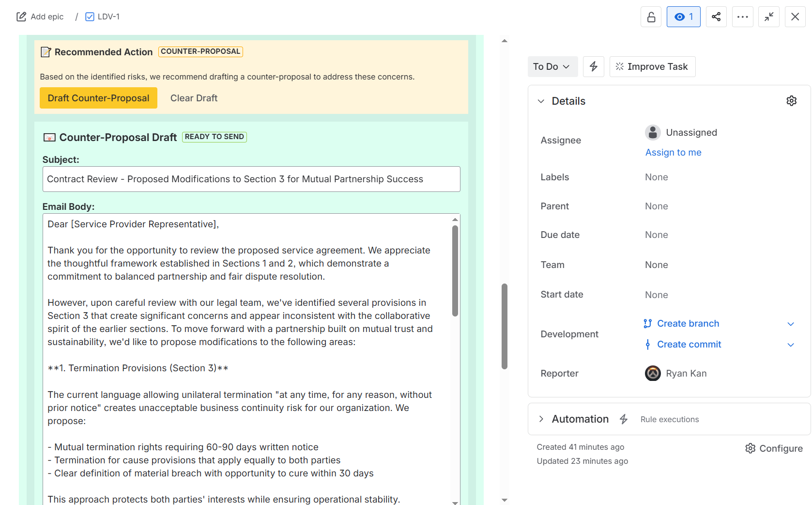Click the COUNTER-PROPOSAL status badge

click(x=200, y=52)
